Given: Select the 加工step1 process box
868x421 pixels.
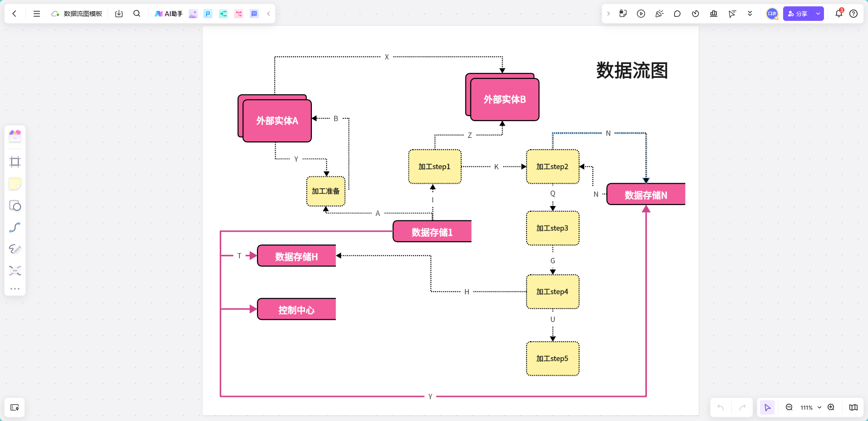Looking at the screenshot, I should 435,166.
